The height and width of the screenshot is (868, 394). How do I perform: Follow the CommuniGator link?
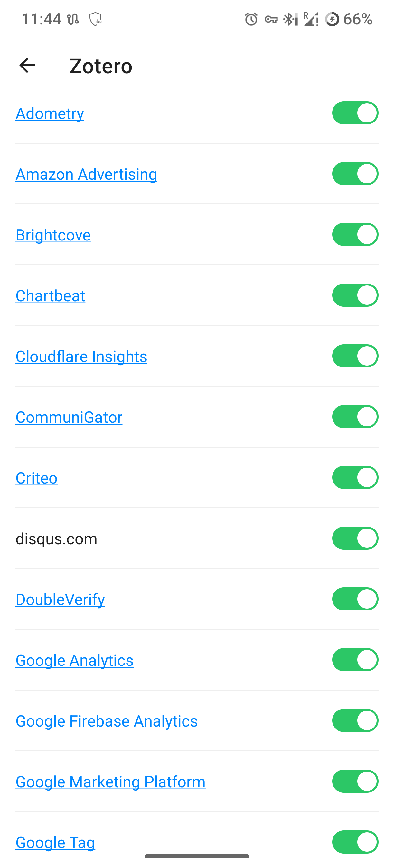point(69,417)
